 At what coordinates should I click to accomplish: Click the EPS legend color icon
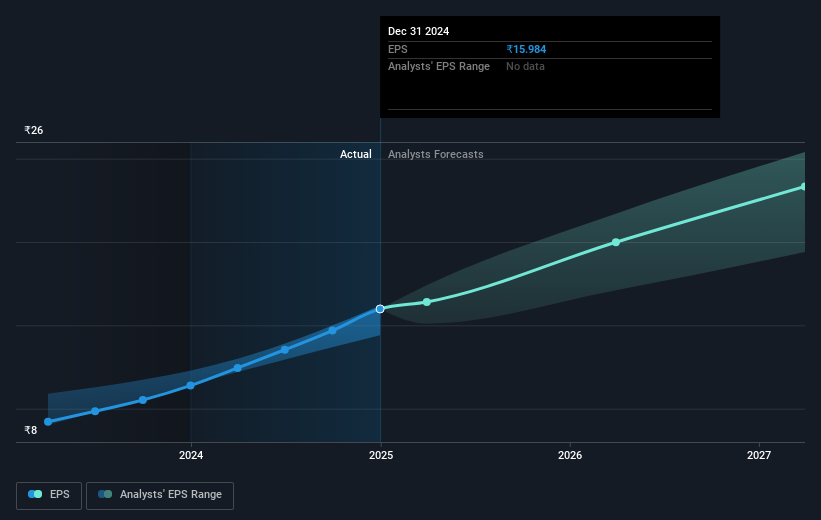point(35,494)
